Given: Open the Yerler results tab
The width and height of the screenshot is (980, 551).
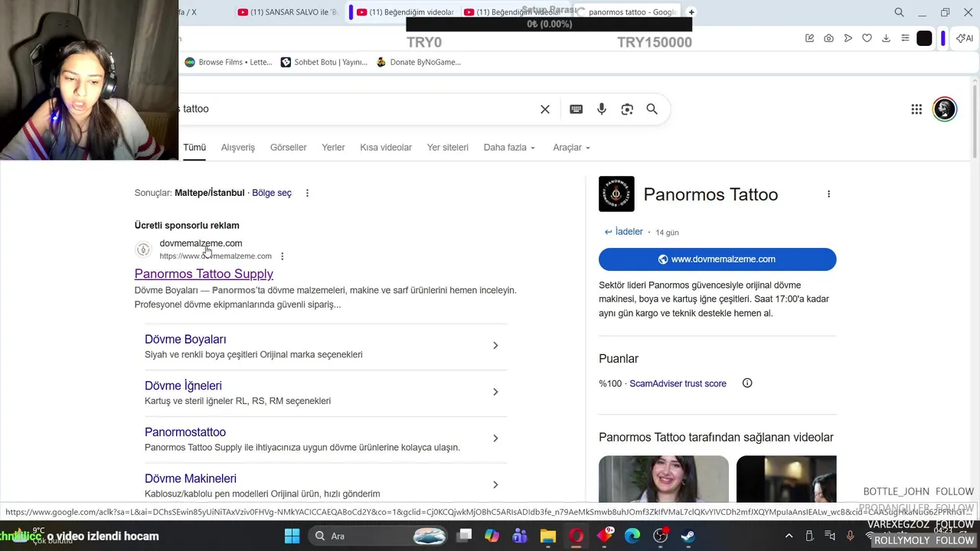Looking at the screenshot, I should [333, 148].
